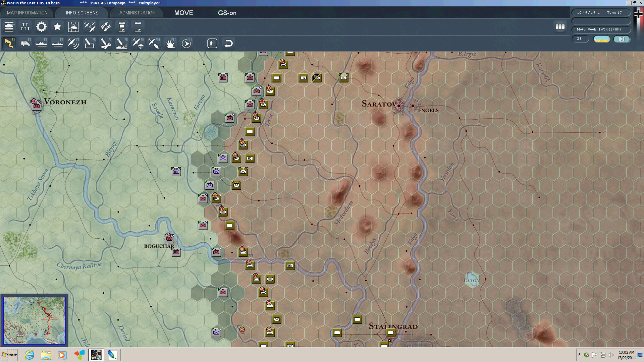This screenshot has width=644, height=362.
Task: Select F4 amphibious transport mode
Action: [57, 43]
